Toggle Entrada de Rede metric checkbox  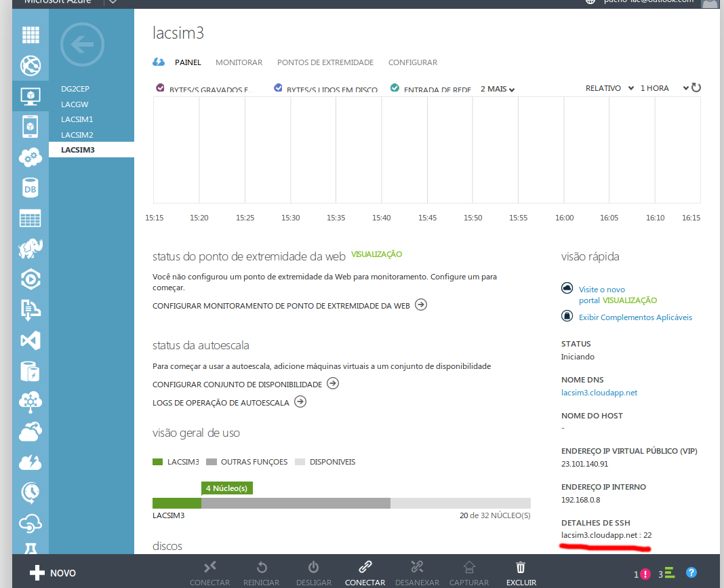coord(395,88)
